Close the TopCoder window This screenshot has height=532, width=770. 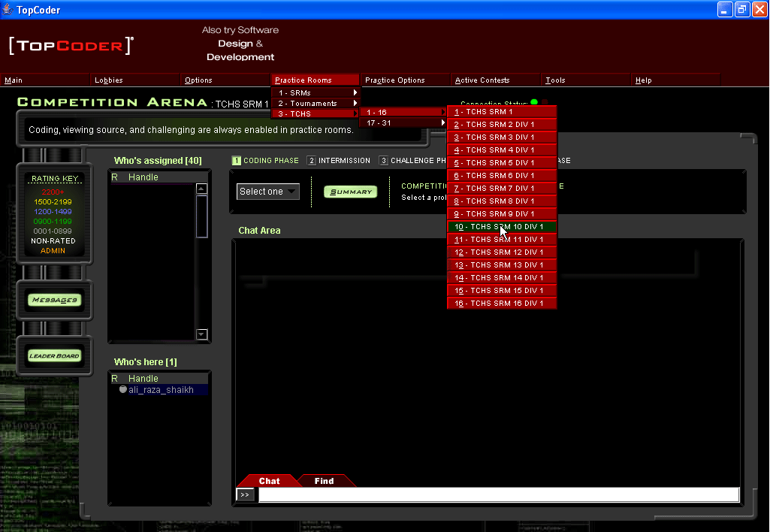pyautogui.click(x=759, y=9)
